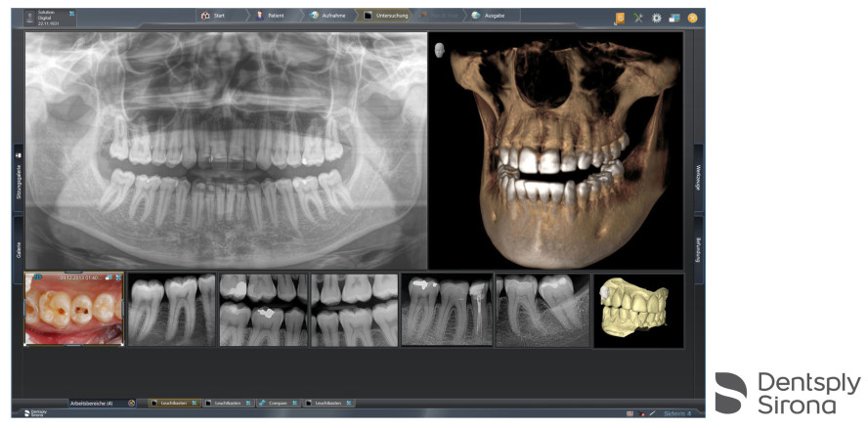Open the tools wrench icon

[638, 18]
